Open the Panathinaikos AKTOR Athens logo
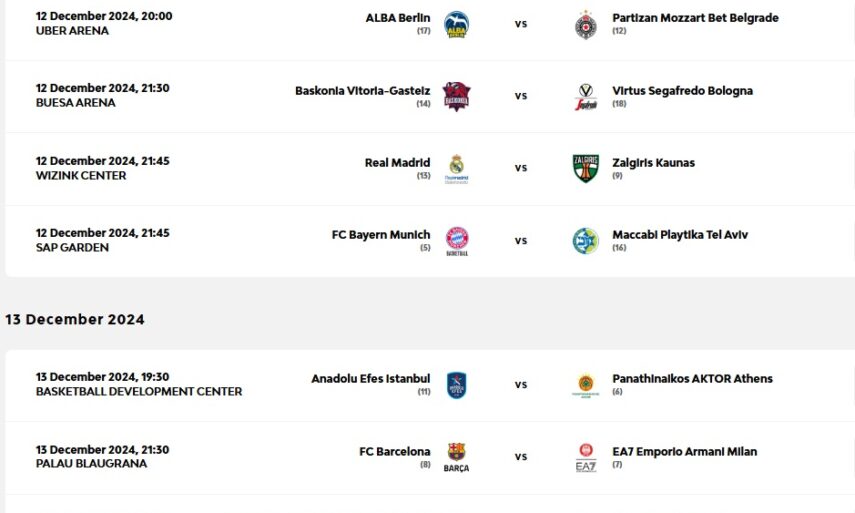 tap(586, 385)
